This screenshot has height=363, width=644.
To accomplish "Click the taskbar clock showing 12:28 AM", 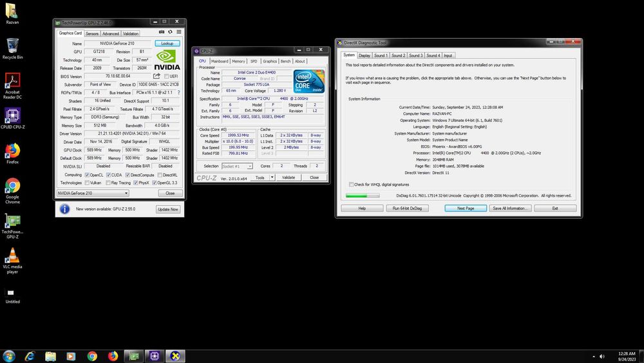I will [x=627, y=357].
